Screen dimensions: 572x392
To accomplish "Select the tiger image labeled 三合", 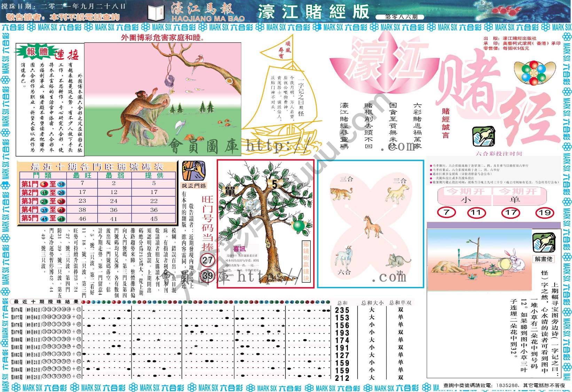I will pyautogui.click(x=341, y=193).
